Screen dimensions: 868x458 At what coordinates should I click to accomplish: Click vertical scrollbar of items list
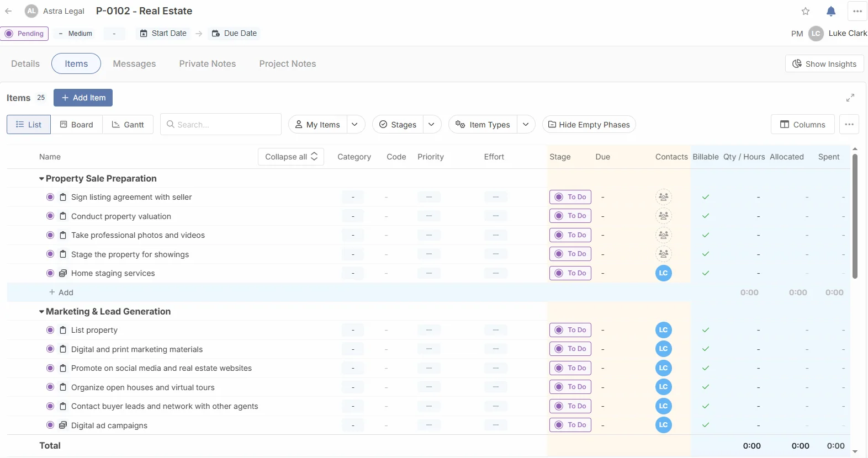click(855, 215)
